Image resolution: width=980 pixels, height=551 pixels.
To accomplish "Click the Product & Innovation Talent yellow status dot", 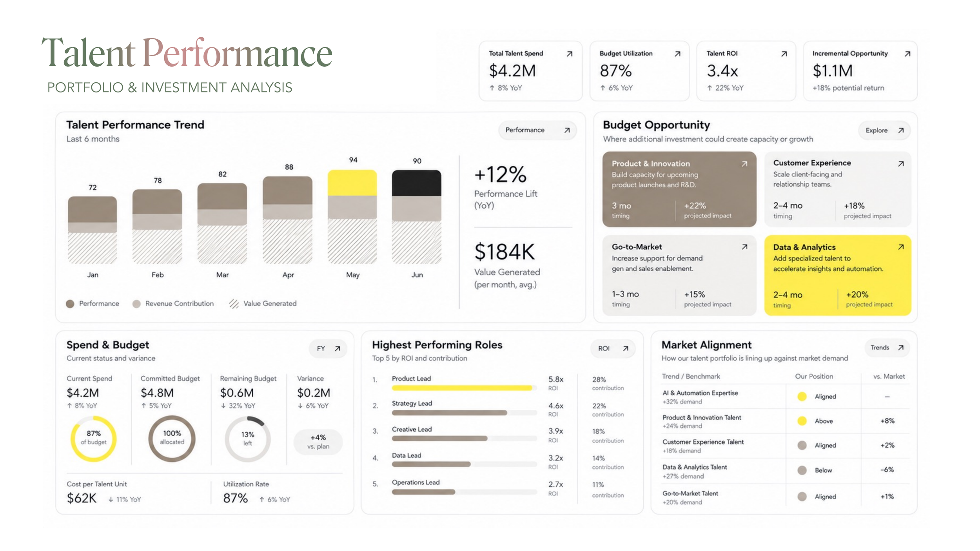I will point(802,421).
